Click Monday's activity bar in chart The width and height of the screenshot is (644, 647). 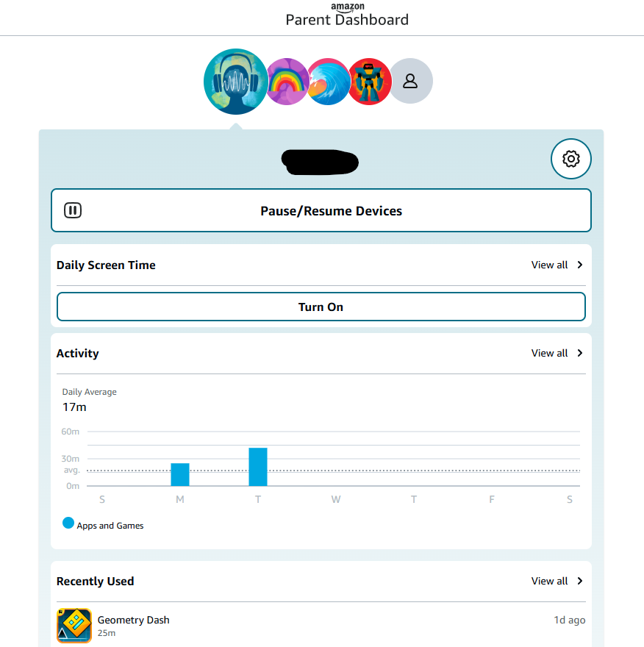180,474
